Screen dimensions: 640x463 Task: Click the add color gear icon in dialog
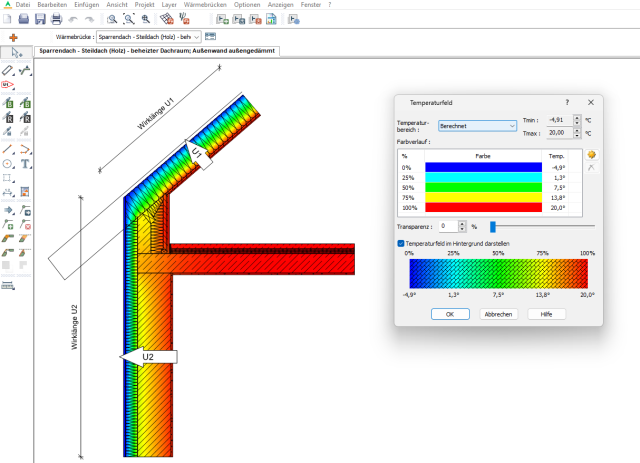click(591, 155)
